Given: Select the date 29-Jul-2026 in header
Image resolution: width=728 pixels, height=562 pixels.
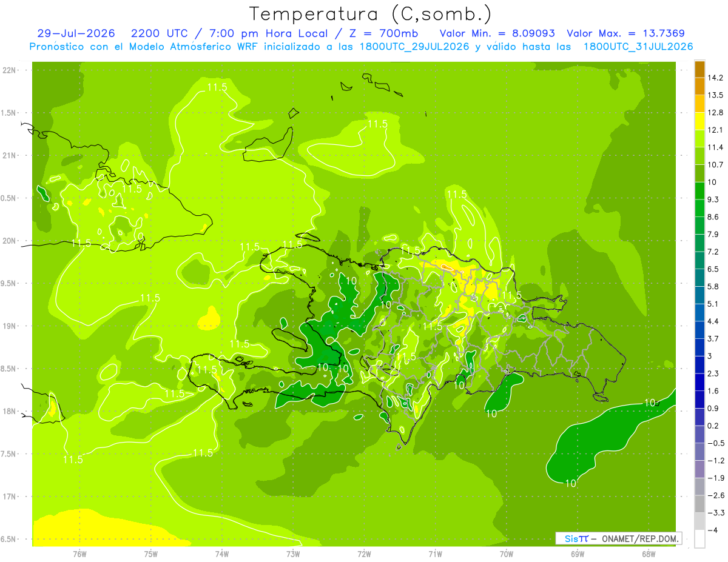Looking at the screenshot, I should (76, 33).
